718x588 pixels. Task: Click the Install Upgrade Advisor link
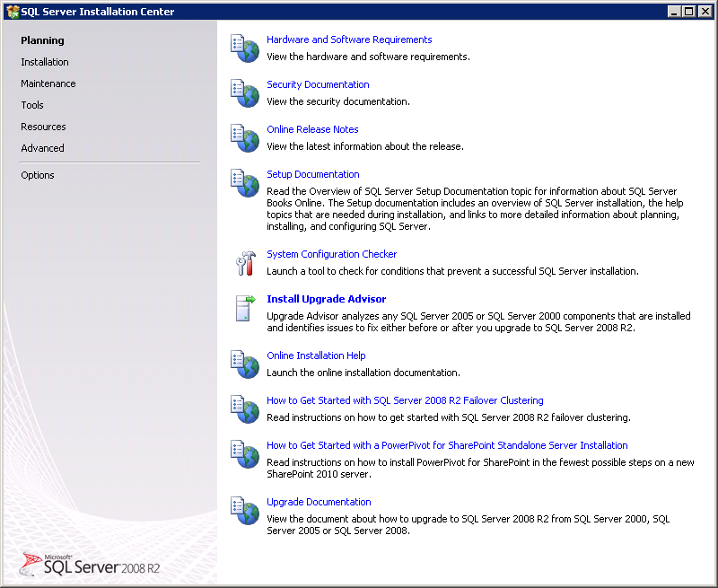(326, 299)
